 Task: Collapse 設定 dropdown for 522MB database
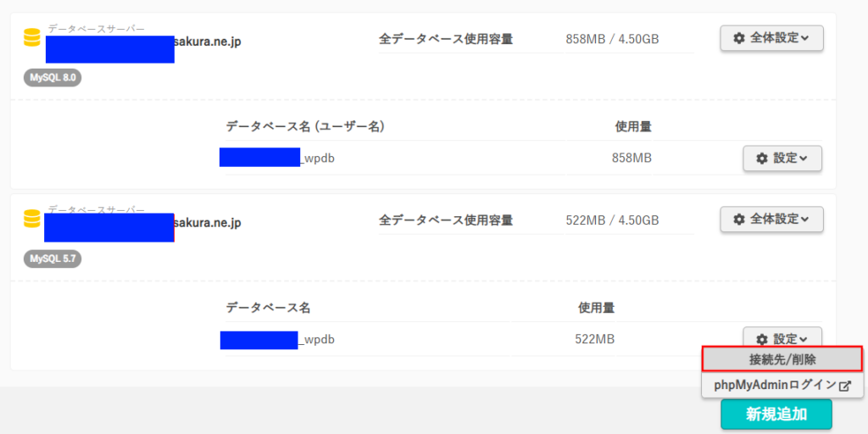(782, 337)
